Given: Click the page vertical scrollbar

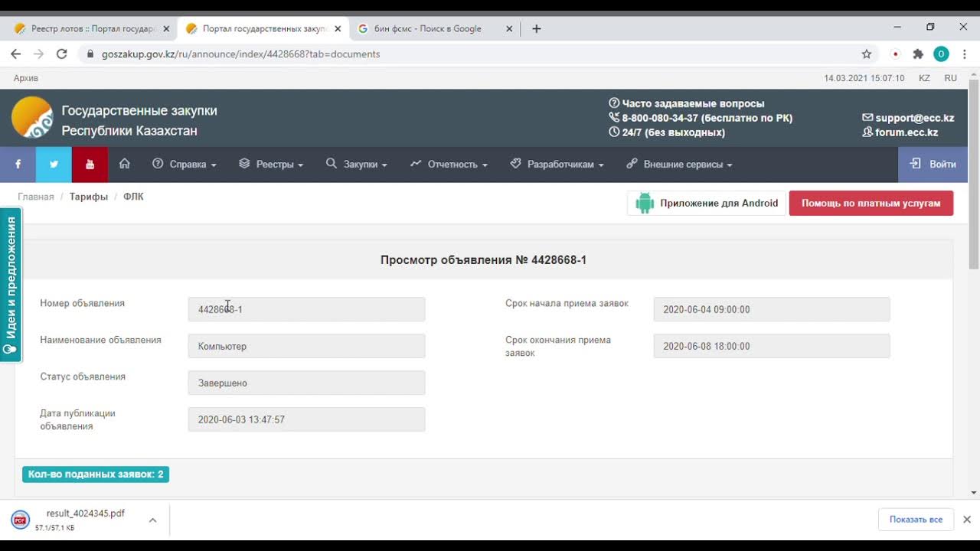Looking at the screenshot, I should point(974,173).
